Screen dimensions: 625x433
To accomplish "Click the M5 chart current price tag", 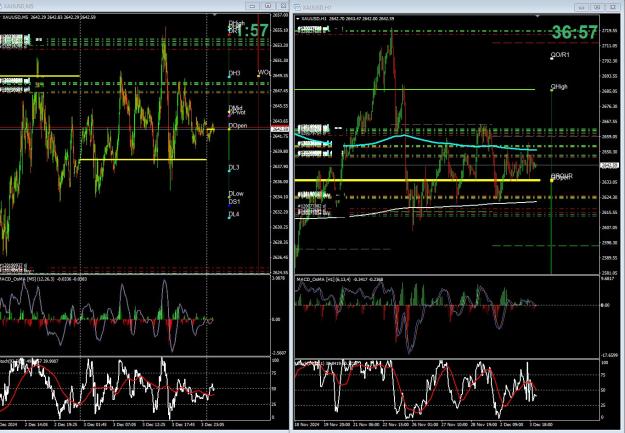I will 279,129.
